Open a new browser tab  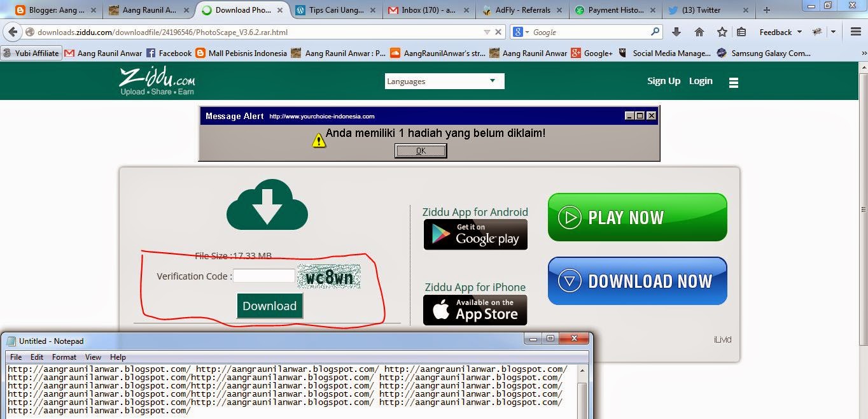pyautogui.click(x=767, y=10)
